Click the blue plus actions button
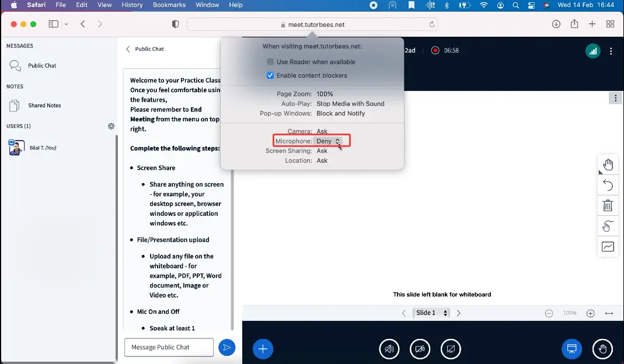Image resolution: width=624 pixels, height=364 pixels. 263,349
